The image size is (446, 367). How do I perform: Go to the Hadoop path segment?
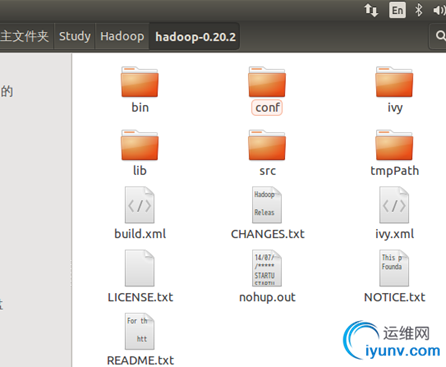click(122, 36)
